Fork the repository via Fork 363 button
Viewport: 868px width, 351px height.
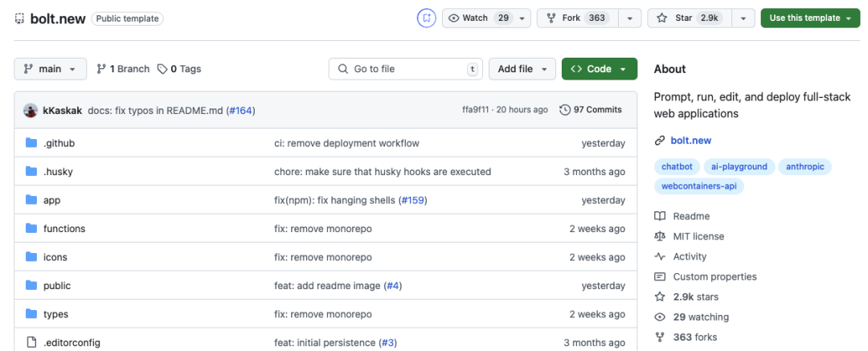(578, 18)
